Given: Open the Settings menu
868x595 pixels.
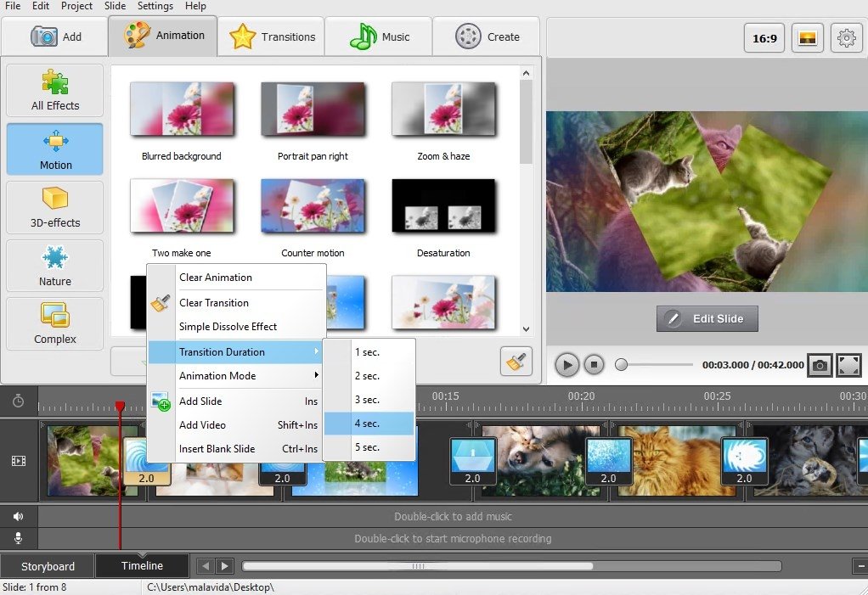Looking at the screenshot, I should click(x=155, y=6).
